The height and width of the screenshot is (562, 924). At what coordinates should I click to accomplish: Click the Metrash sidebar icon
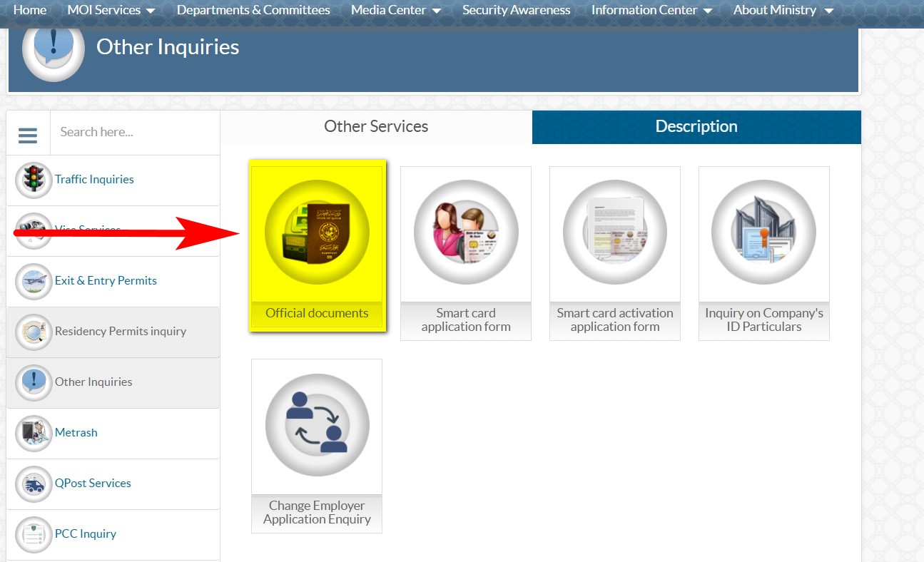[34, 433]
